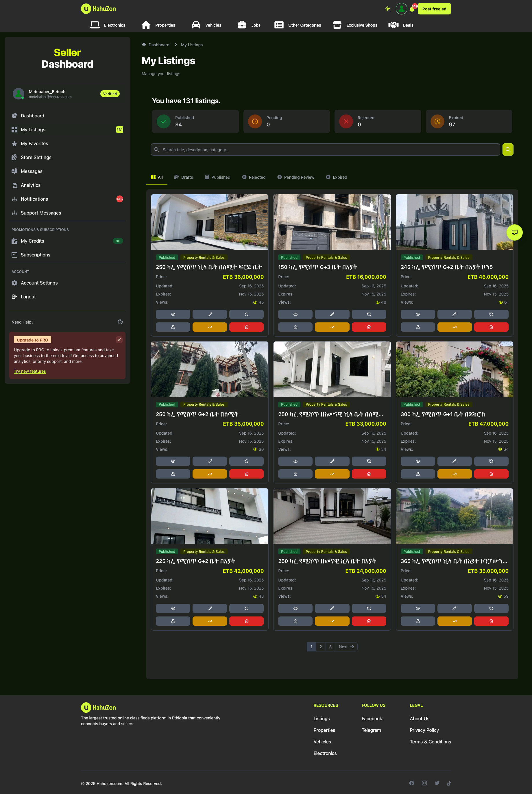Open the floating chat bubble icon
Image resolution: width=532 pixels, height=794 pixels.
514,232
